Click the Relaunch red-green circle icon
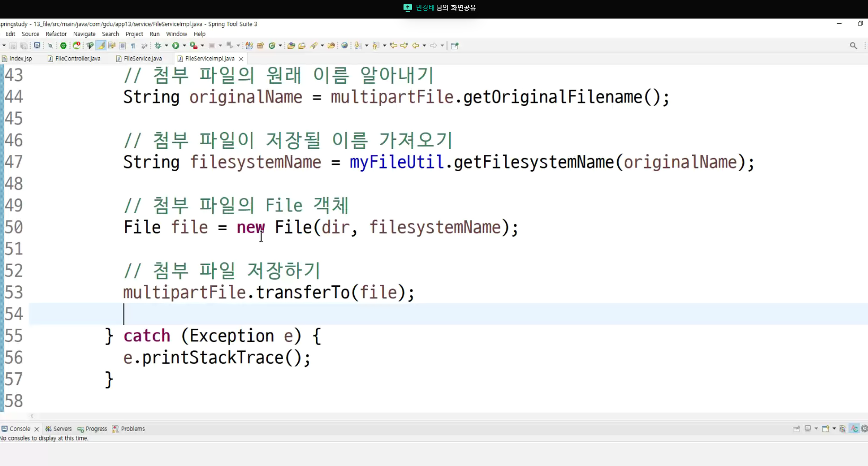Screen dimensions: 868x466 [x=77, y=46]
